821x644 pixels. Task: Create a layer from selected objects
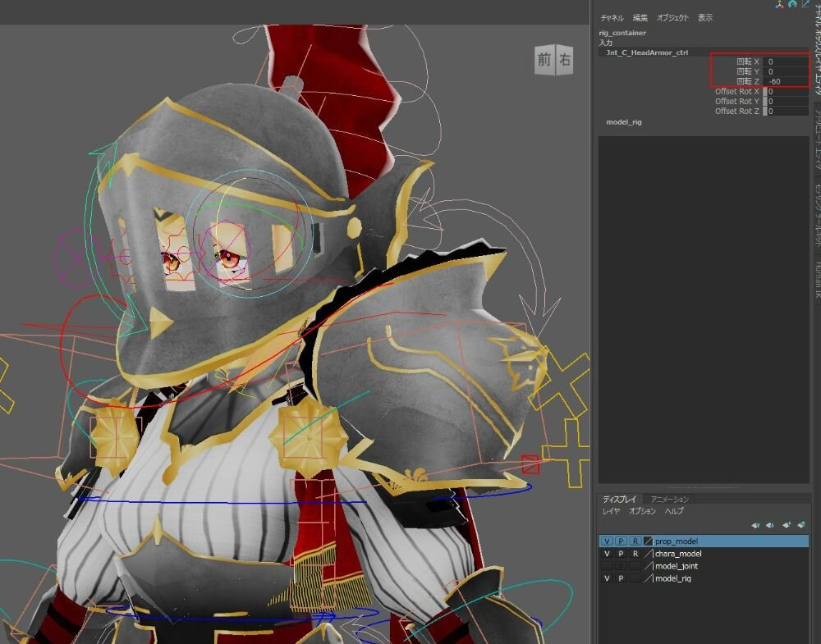pos(801,525)
